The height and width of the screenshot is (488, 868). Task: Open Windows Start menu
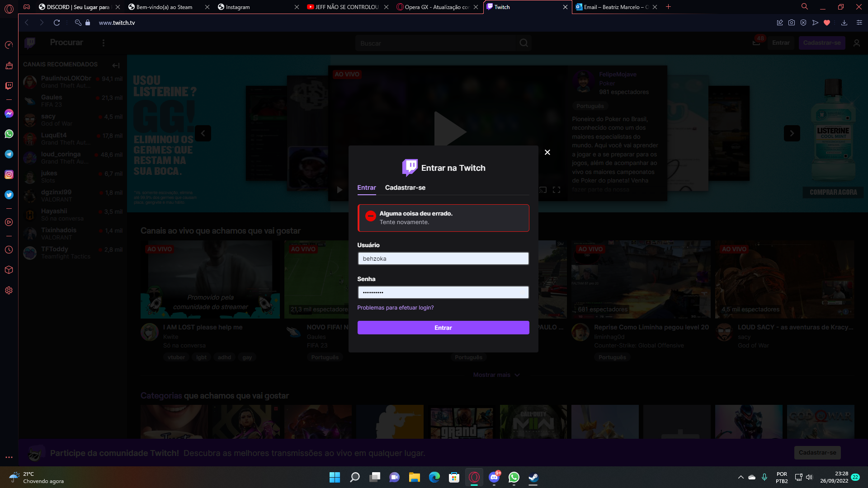[335, 477]
